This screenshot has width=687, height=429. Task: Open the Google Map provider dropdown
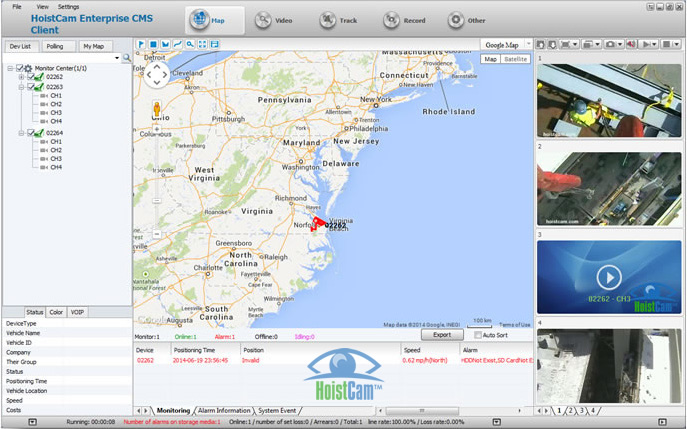point(528,44)
